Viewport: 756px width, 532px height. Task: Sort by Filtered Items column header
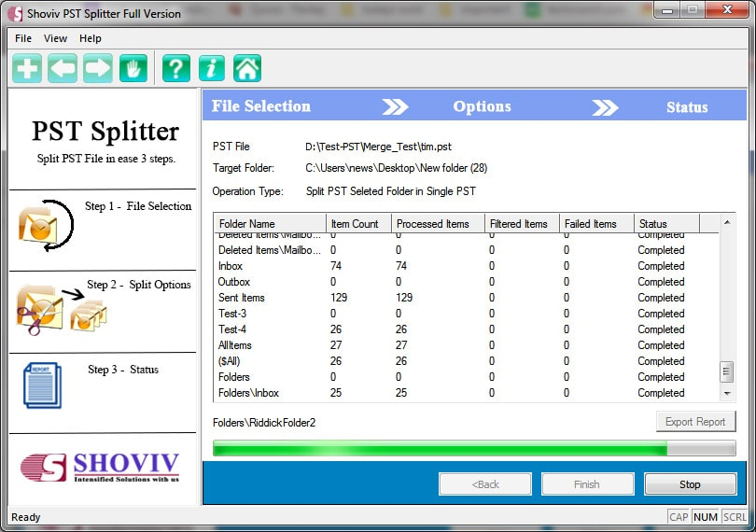(522, 224)
